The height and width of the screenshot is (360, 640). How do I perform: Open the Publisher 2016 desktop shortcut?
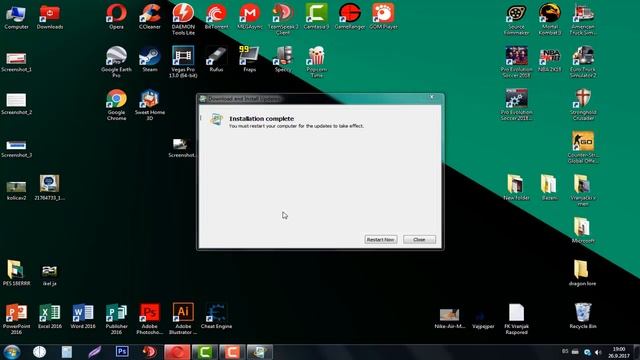click(x=116, y=319)
